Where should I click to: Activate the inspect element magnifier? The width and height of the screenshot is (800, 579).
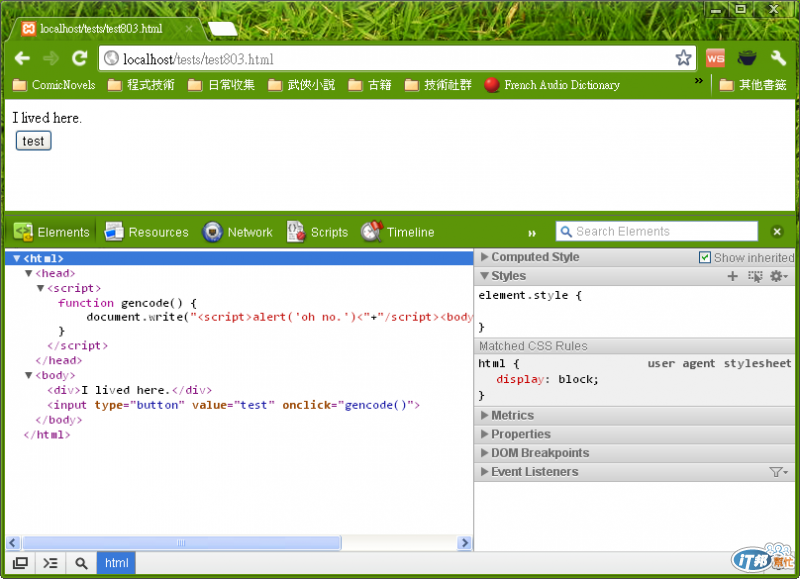(81, 563)
